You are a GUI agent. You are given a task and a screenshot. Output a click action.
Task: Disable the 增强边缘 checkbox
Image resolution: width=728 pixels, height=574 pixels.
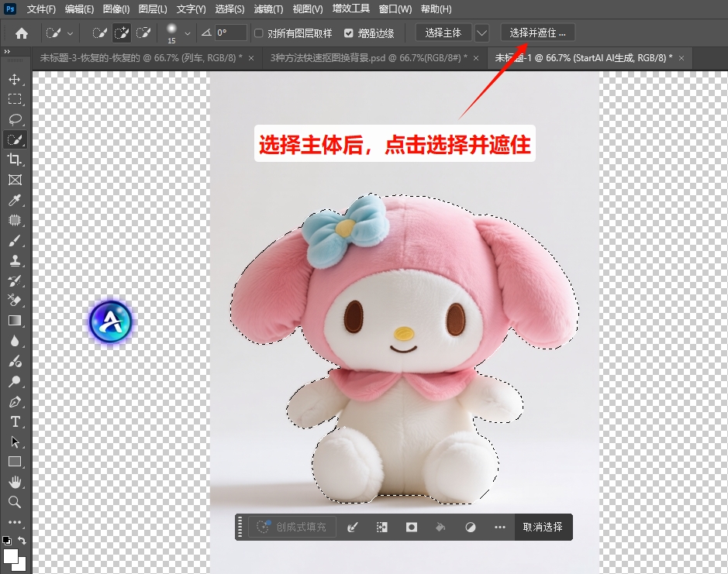pos(350,33)
